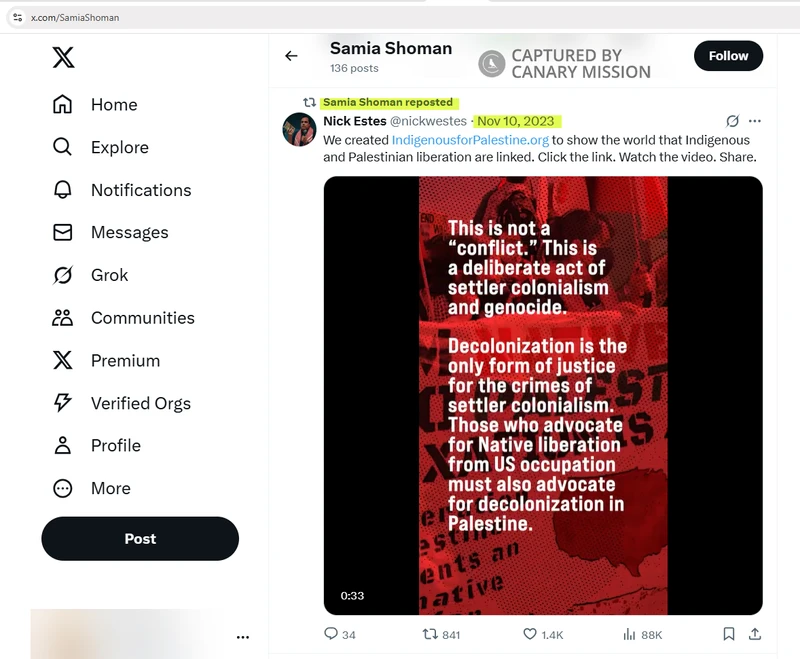Click the Grok icon on the post
This screenshot has width=800, height=659.
(x=732, y=121)
